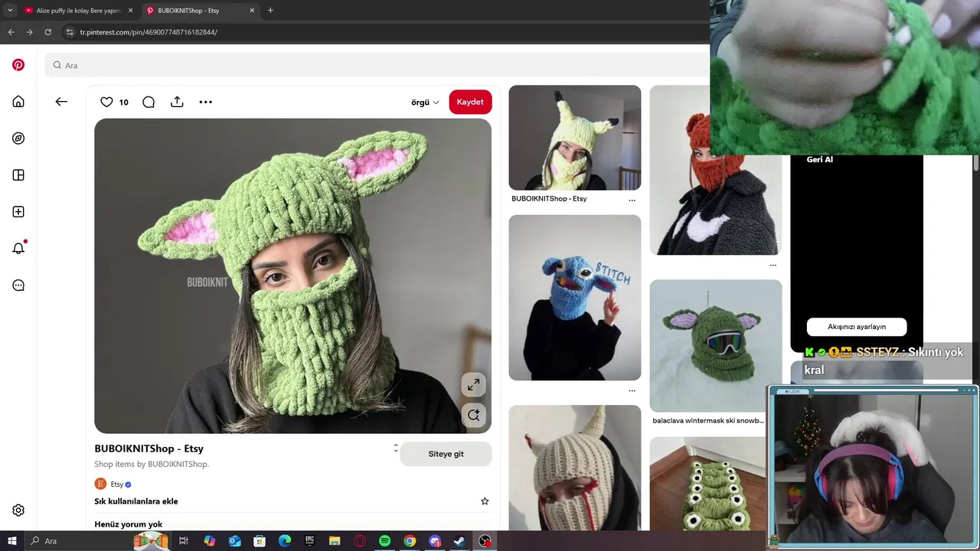
Task: Go to Home feed in sidebar
Action: 18,102
